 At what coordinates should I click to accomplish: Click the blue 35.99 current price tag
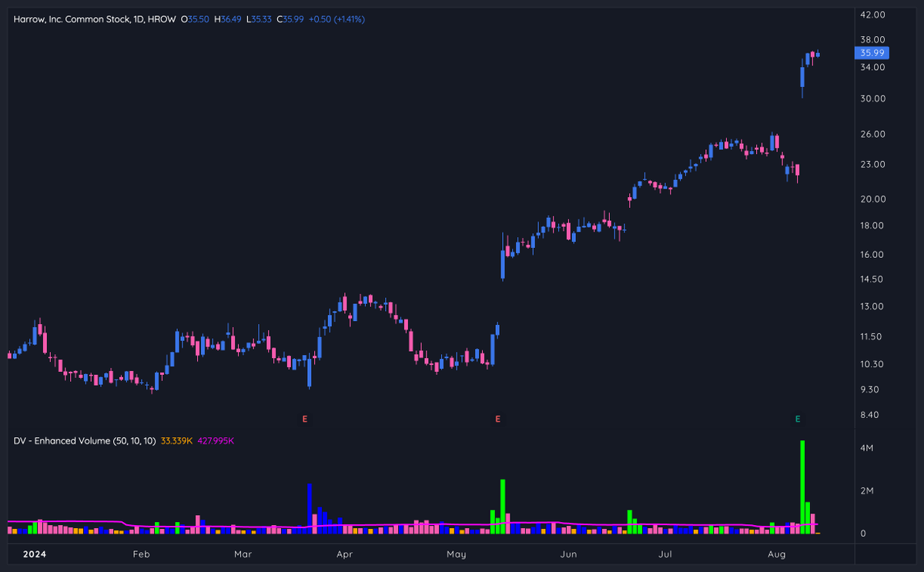coord(872,53)
